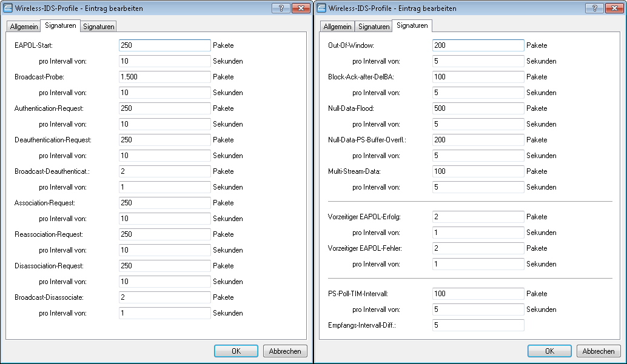The height and width of the screenshot is (364, 627).
Task: Click the help question mark in right dialog
Action: [594, 8]
